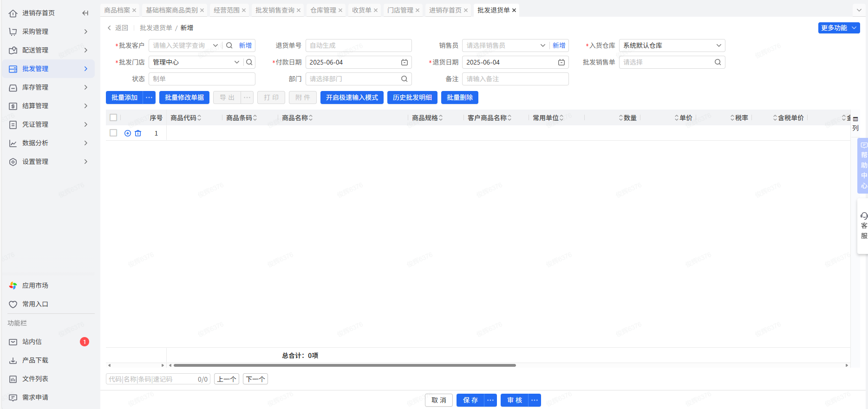Add a row with the plus icon in row 1
The image size is (868, 409).
128,133
